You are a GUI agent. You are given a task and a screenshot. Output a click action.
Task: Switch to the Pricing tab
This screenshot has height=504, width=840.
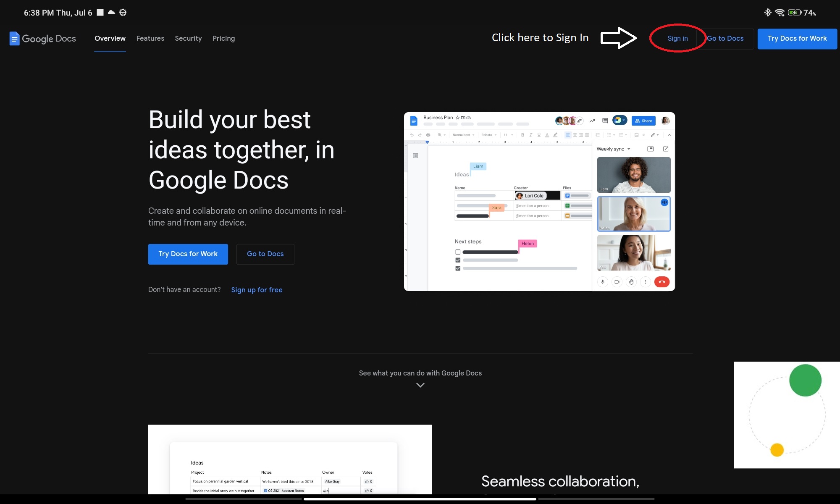pyautogui.click(x=223, y=38)
